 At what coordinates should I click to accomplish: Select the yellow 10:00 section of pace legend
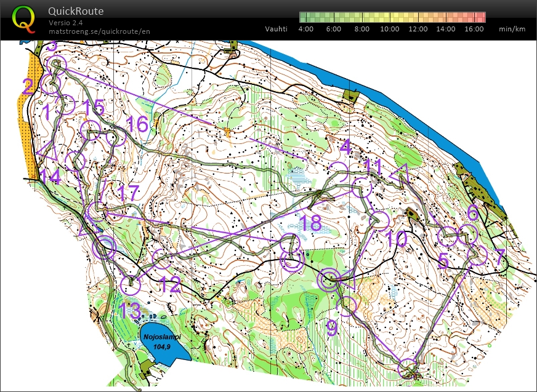[391, 17]
